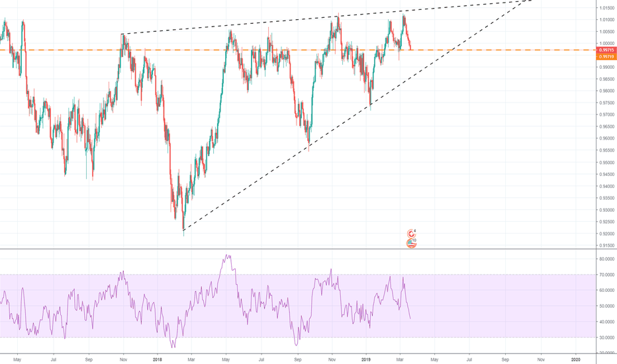Open the US flag economic event marker
Viewport: 617px width, 364px height.
click(411, 244)
